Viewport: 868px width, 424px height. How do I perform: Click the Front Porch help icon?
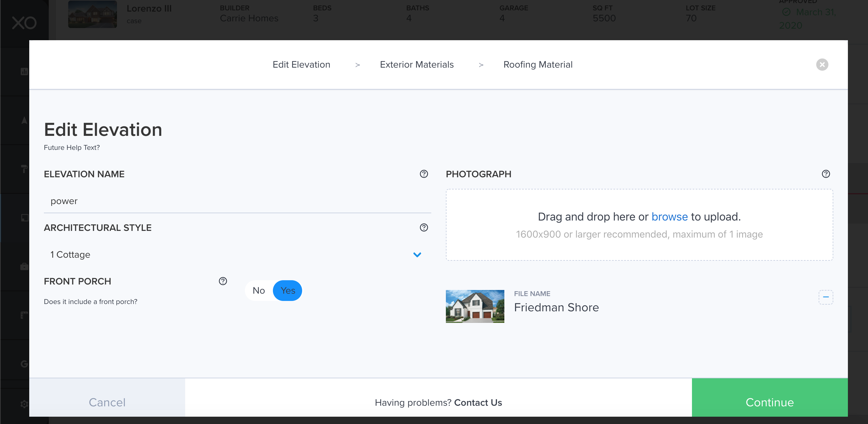click(x=223, y=281)
